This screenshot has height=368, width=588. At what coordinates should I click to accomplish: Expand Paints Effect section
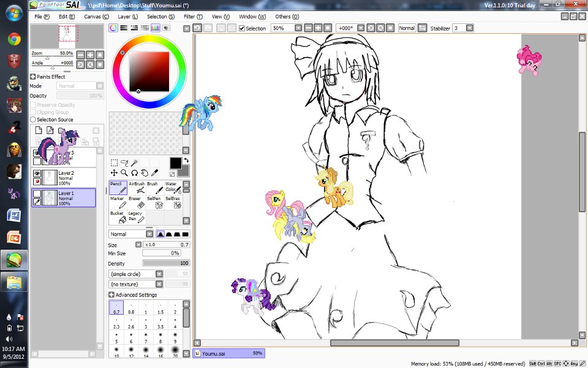(33, 77)
